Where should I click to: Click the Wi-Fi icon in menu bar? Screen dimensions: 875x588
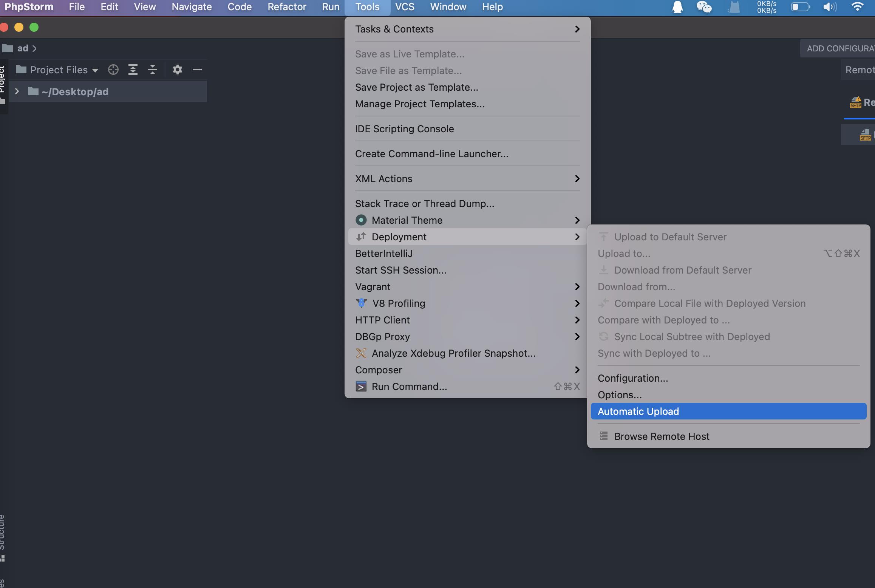pos(858,7)
